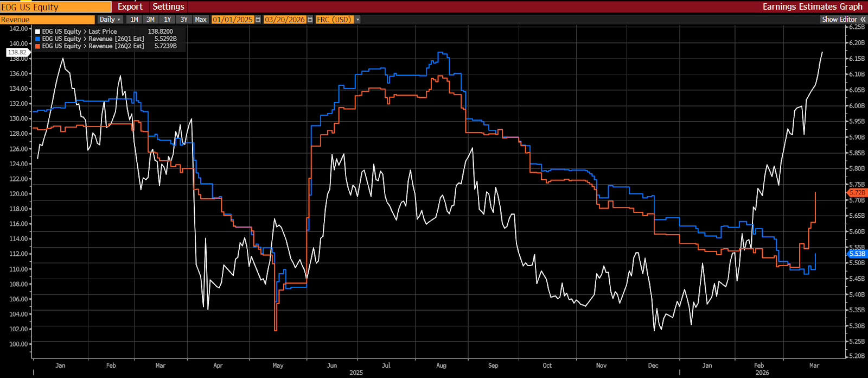
Task: Click the white Last Price legend square
Action: pos(38,31)
